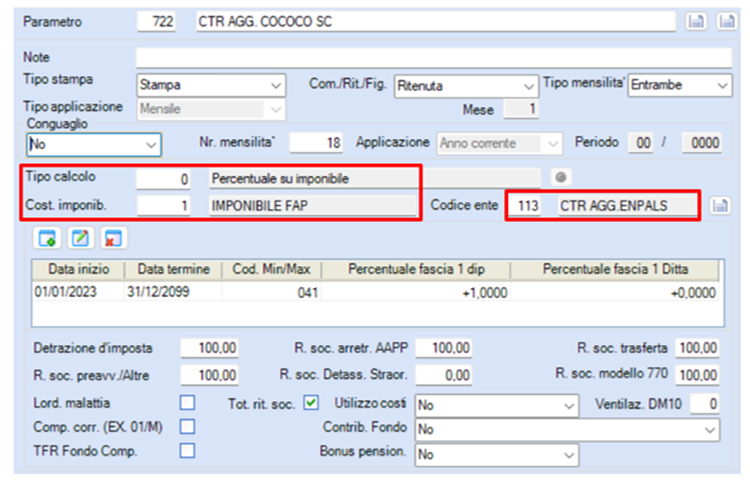This screenshot has width=750, height=487.
Task: Select the cell 31/12/2099
Action: coord(173,291)
